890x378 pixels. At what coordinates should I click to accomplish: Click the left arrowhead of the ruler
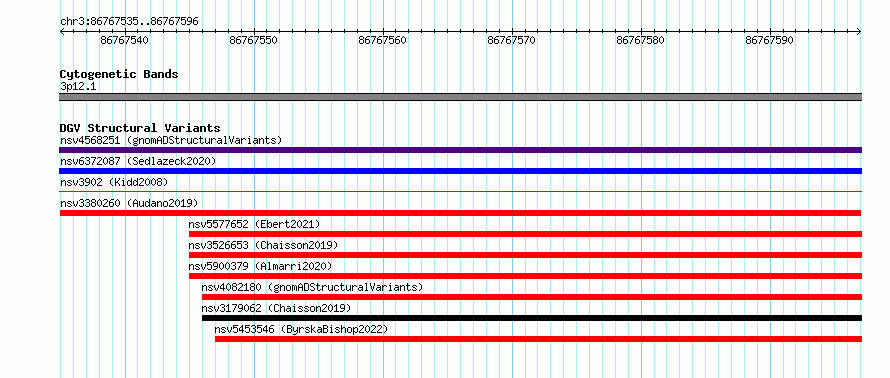(62, 32)
